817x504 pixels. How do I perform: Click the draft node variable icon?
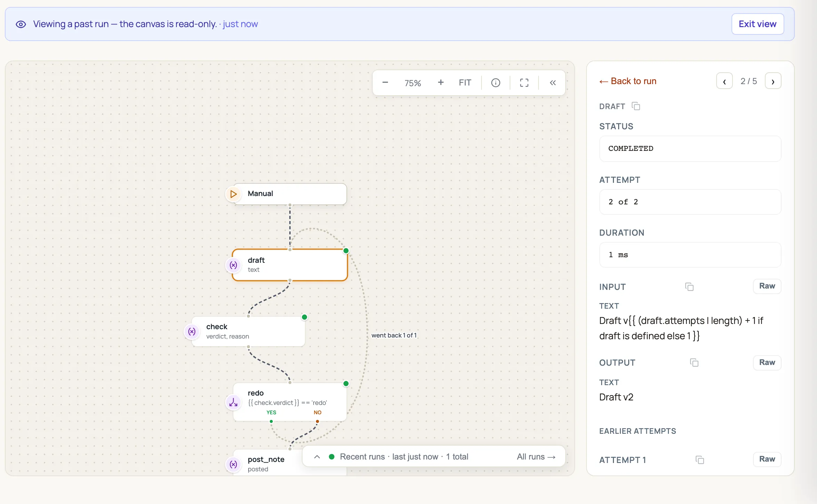tap(233, 265)
